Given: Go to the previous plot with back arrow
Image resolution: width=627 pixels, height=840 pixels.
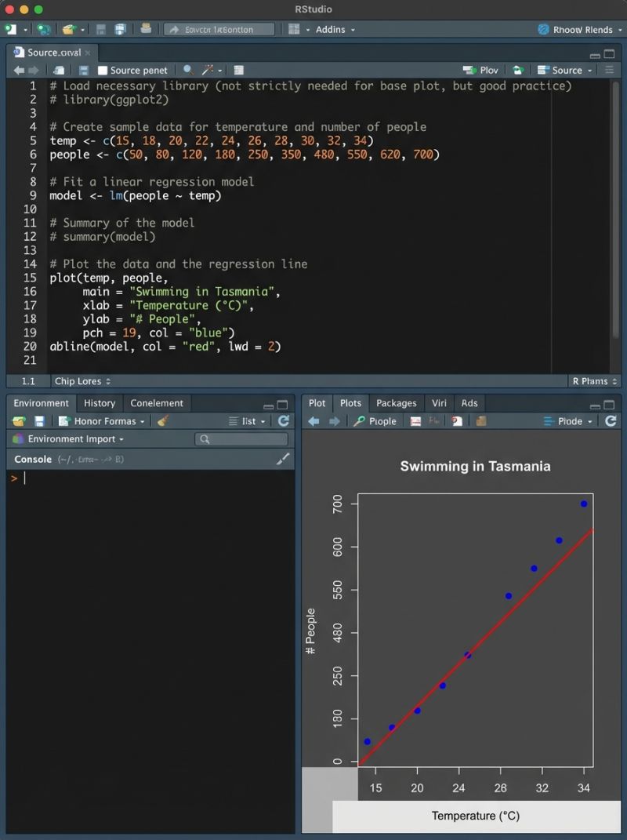Looking at the screenshot, I should [x=313, y=421].
